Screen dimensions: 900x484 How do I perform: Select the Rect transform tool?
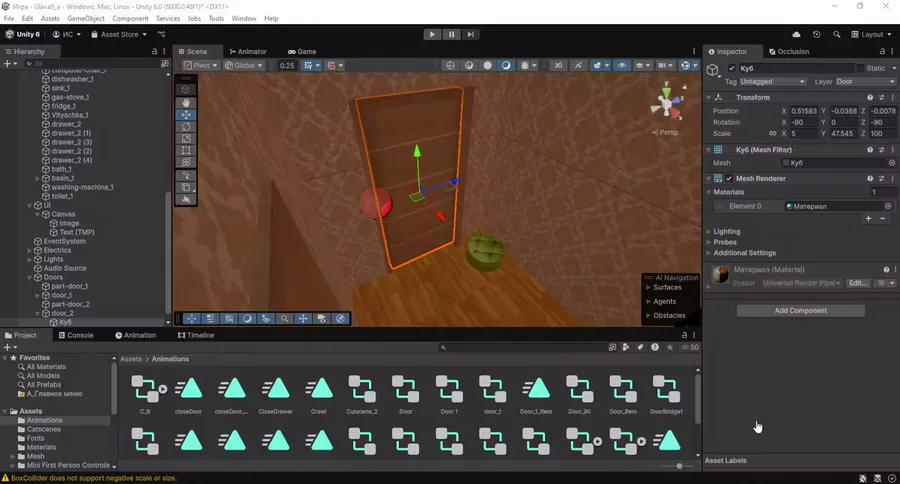[185, 151]
